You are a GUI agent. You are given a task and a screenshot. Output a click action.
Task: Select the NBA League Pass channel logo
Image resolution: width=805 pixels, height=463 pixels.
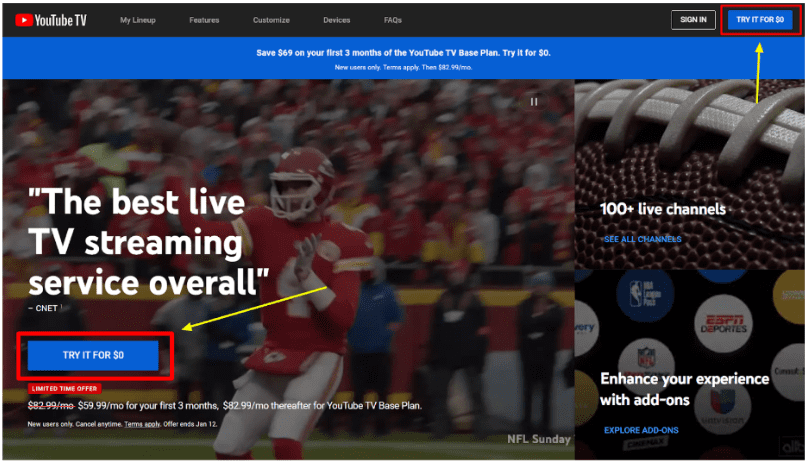(x=645, y=294)
